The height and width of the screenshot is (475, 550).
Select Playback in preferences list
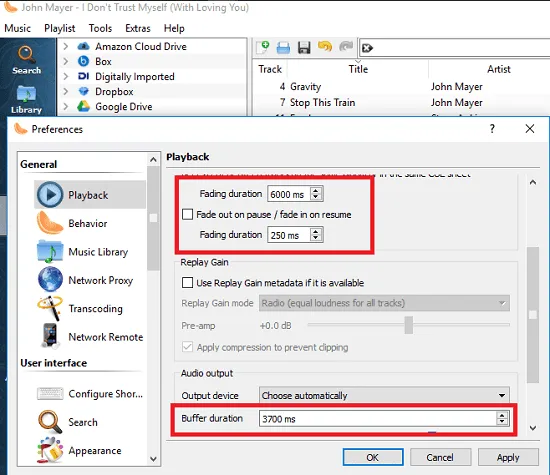coord(90,195)
